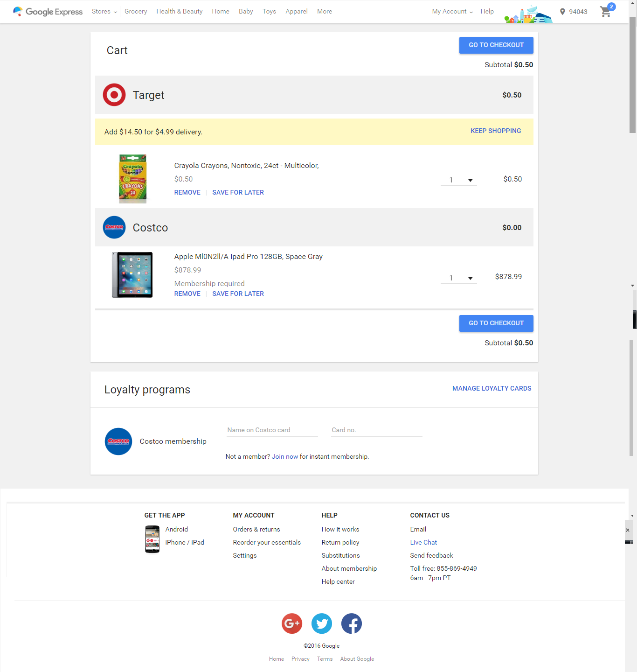Screen dimensions: 637x672
Task: Open the Crayola Crayons product thumbnail
Action: (x=133, y=179)
